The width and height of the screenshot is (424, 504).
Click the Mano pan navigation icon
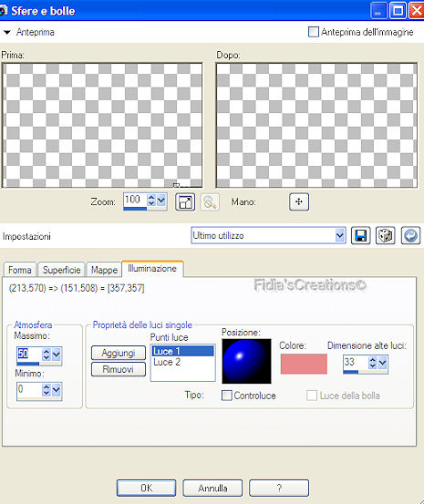point(299,201)
